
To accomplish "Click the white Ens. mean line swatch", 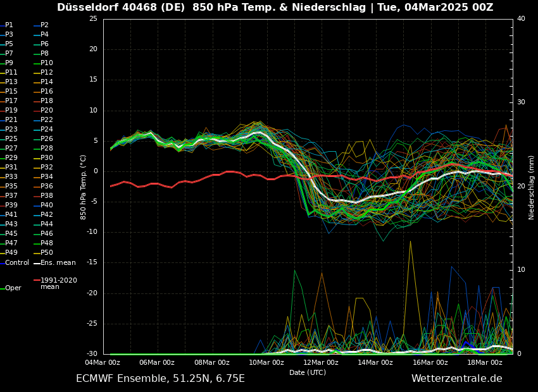I will pyautogui.click(x=37, y=263).
